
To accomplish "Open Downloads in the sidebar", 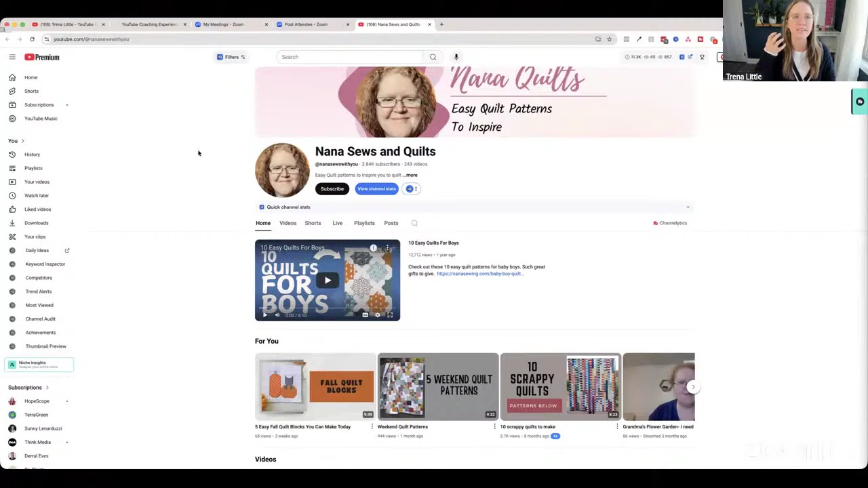I will pos(36,223).
